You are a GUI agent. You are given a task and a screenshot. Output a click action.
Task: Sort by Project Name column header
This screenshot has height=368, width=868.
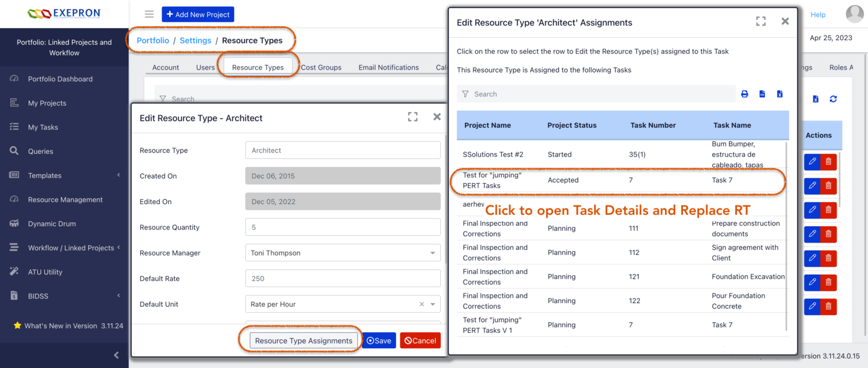click(x=488, y=125)
